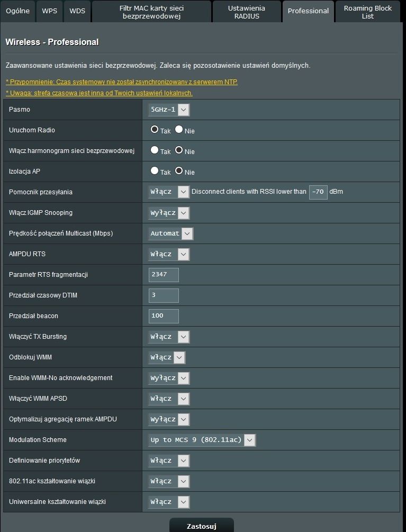Open Definiowanie priorytetów dropdown
The height and width of the screenshot is (532, 406).
169,461
